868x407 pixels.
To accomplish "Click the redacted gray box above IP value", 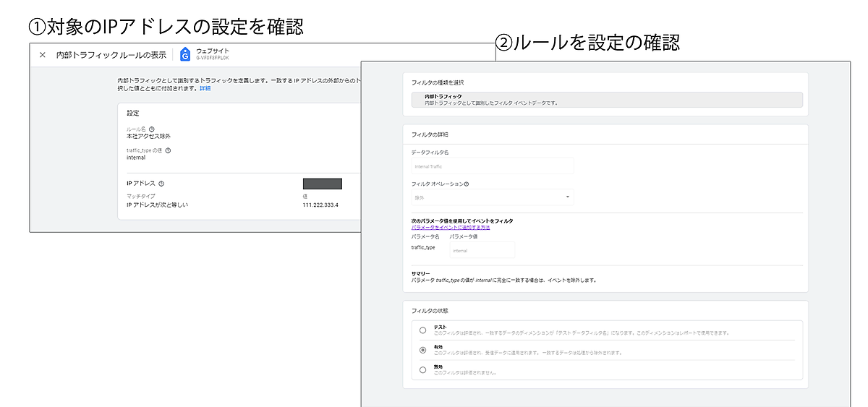I will [322, 184].
